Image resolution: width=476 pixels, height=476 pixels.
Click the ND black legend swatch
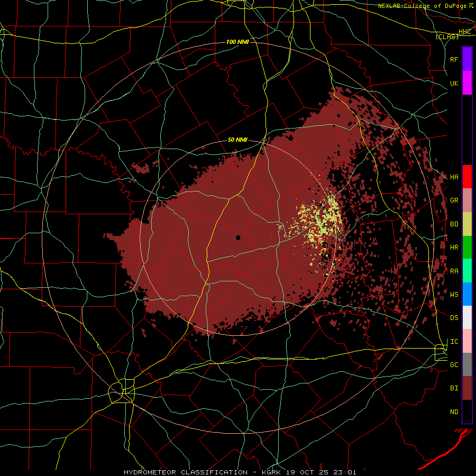tap(467, 411)
